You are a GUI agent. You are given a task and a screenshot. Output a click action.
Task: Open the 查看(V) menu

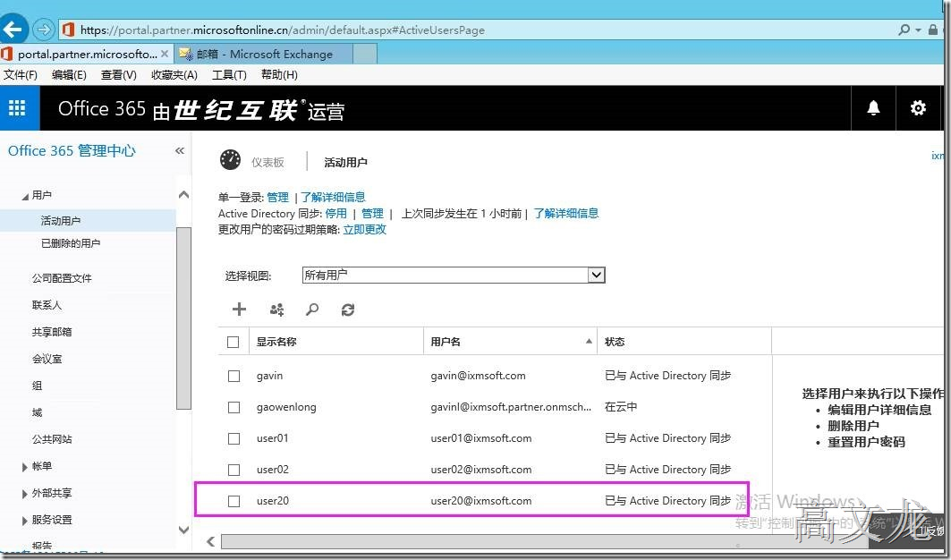(x=118, y=74)
